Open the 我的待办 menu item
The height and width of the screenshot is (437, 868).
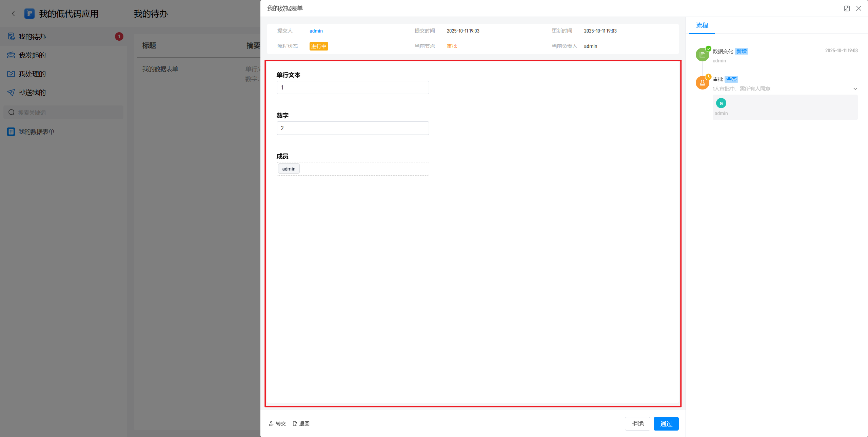(32, 37)
